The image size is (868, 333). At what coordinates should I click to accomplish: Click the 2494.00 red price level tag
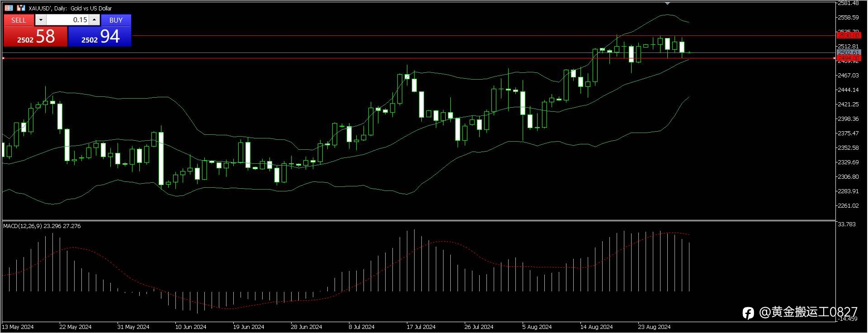[x=849, y=58]
